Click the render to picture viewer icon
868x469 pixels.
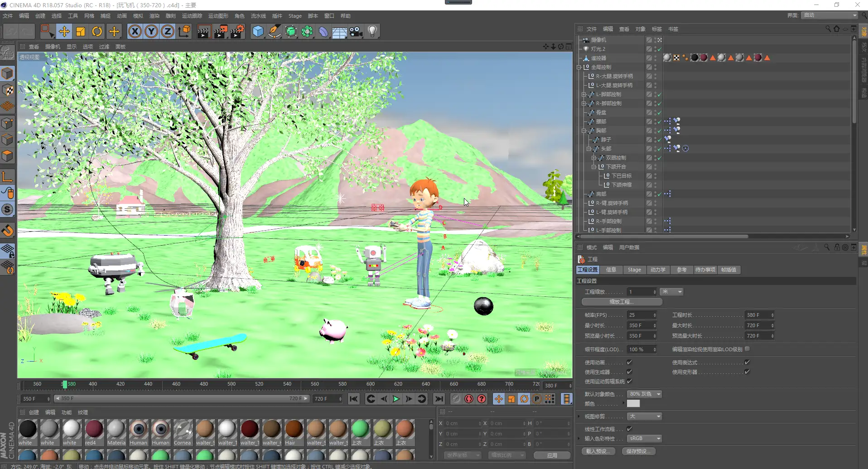click(x=220, y=31)
